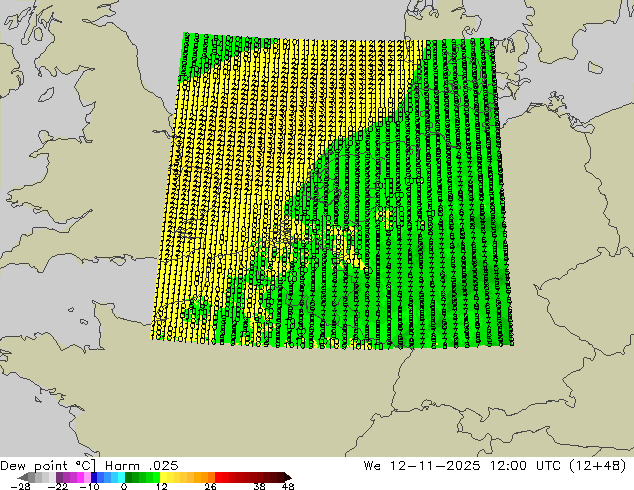
Task: Click the left gray arrow end of legend
Action: click(x=23, y=477)
